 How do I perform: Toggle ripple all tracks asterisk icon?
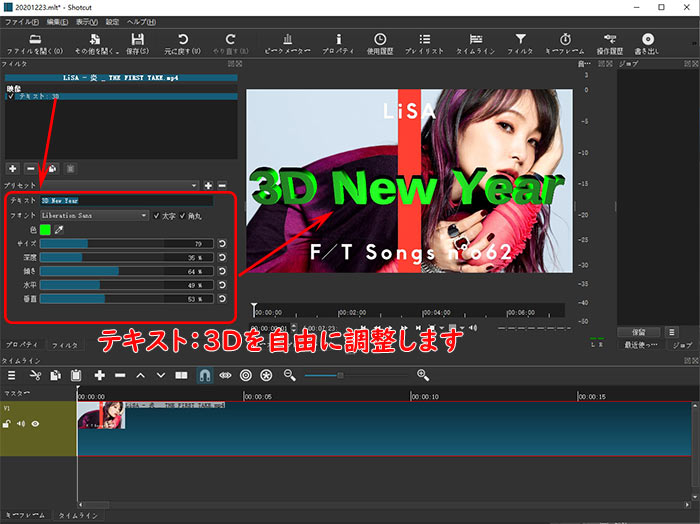point(266,375)
